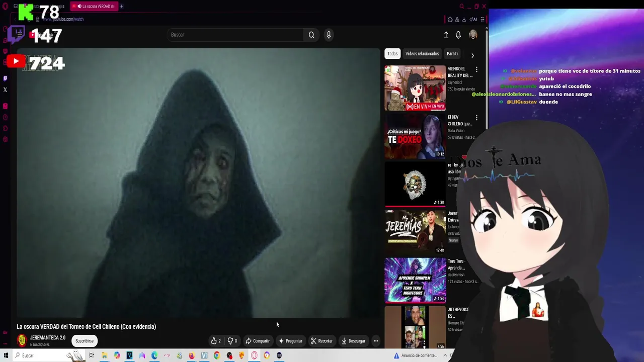
Task: Click the El DEV CHILENO que title text
Action: 460,121
